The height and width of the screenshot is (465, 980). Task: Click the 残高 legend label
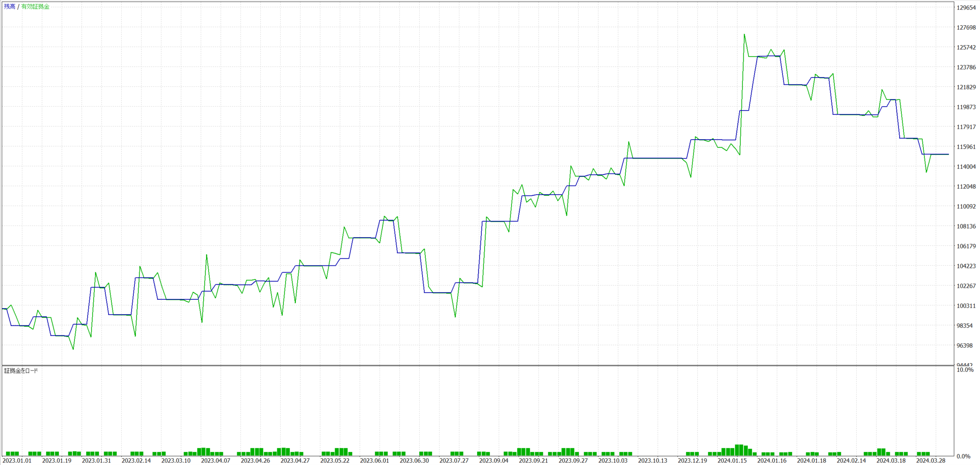point(10,7)
